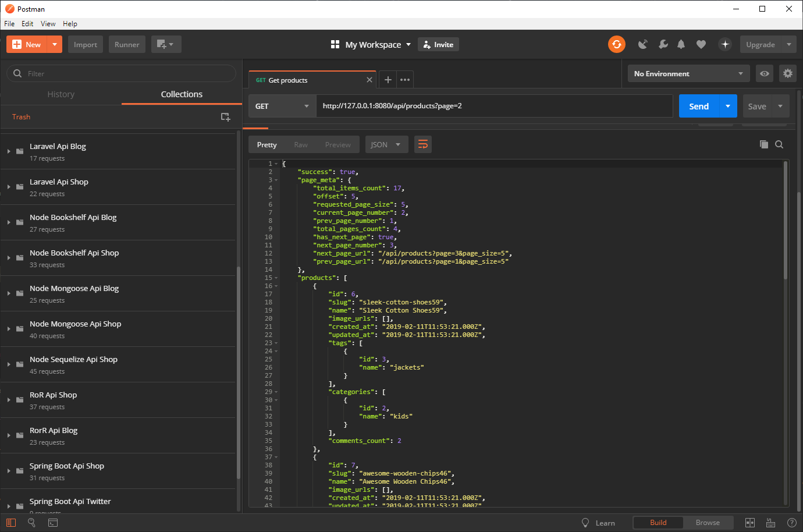Open the New button dropdown arrow
803x532 pixels.
click(55, 44)
